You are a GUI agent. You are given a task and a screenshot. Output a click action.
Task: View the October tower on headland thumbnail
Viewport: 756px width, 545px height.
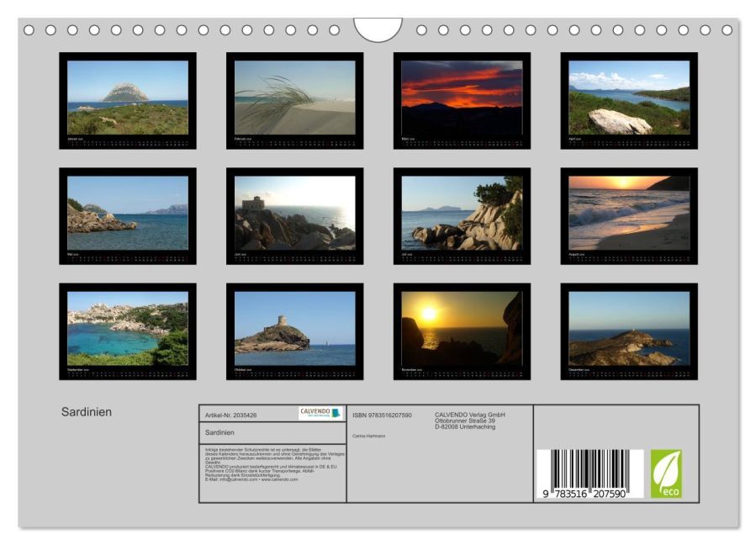tap(294, 331)
